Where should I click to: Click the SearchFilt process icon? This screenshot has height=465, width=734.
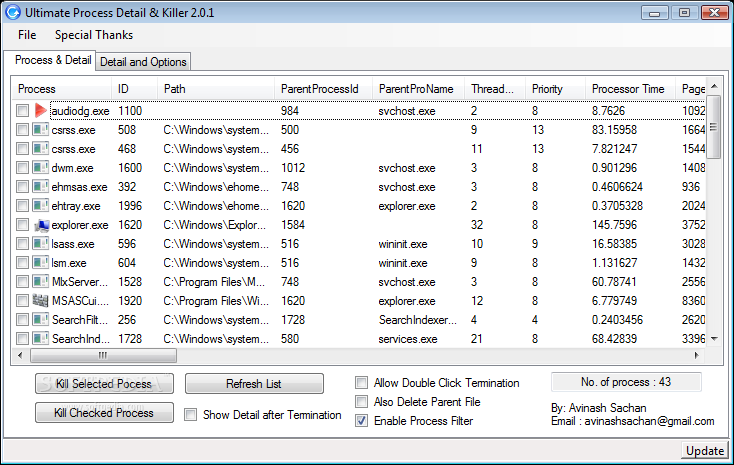coord(40,319)
